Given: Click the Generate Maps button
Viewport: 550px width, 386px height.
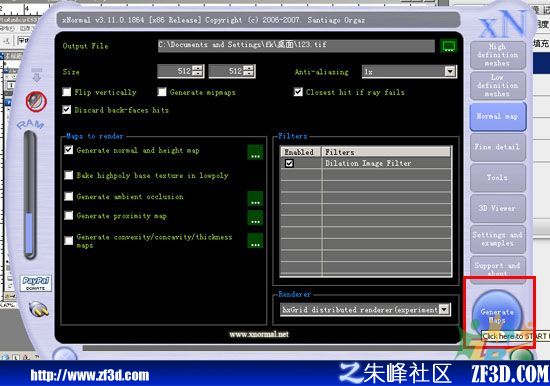Looking at the screenshot, I should [x=497, y=315].
